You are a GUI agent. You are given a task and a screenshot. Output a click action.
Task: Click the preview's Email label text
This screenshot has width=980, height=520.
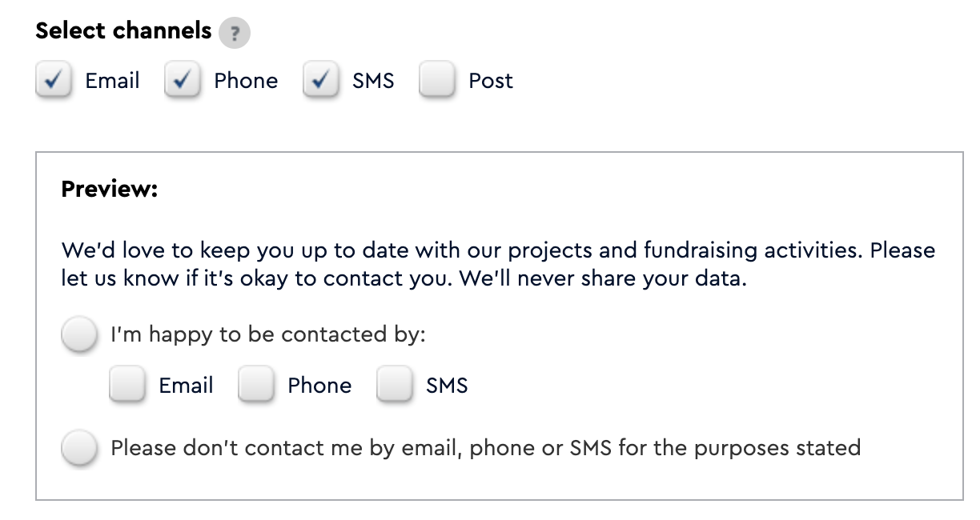(x=186, y=386)
